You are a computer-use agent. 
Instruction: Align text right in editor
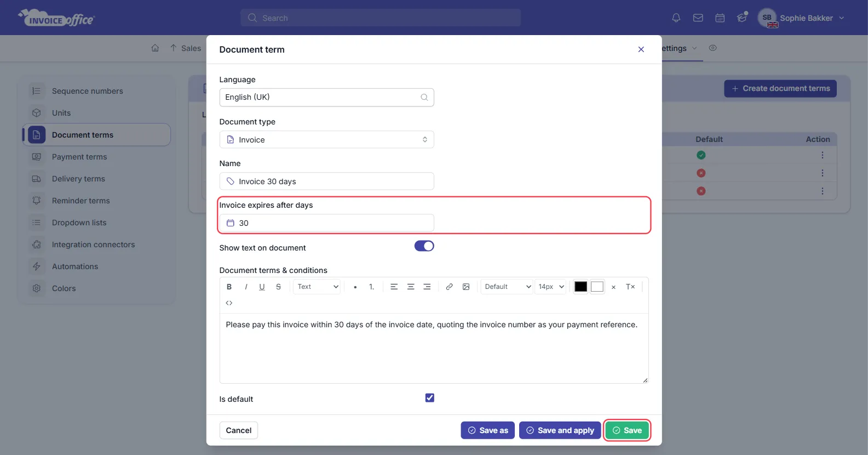pos(427,287)
